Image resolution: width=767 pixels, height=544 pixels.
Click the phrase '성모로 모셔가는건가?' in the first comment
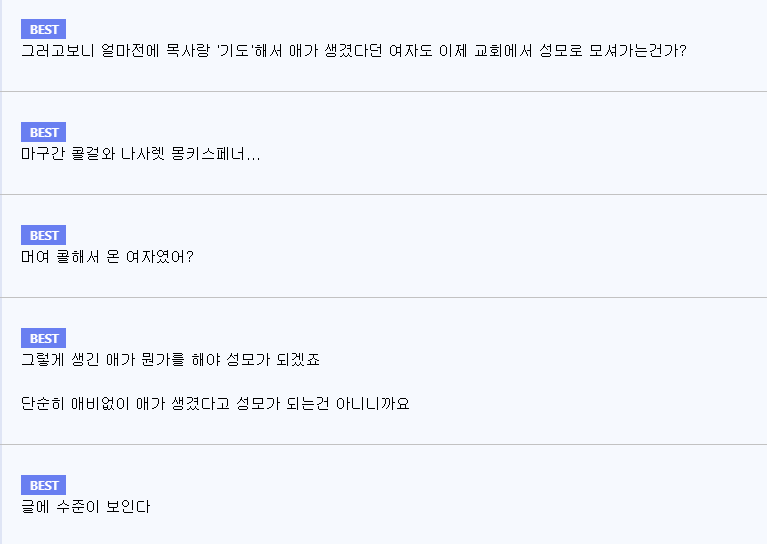(x=613, y=50)
